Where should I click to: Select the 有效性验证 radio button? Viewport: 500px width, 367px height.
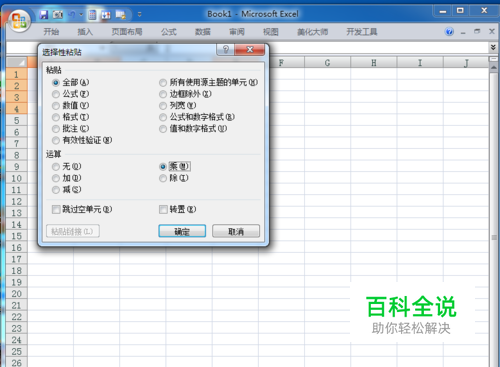(56, 140)
